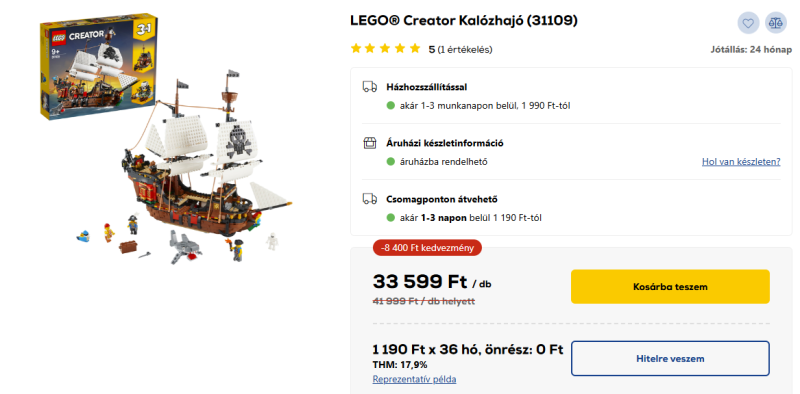Click the Házhozszállítással delivery option row
Image resolution: width=800 pixels, height=394 pixels.
(571, 96)
